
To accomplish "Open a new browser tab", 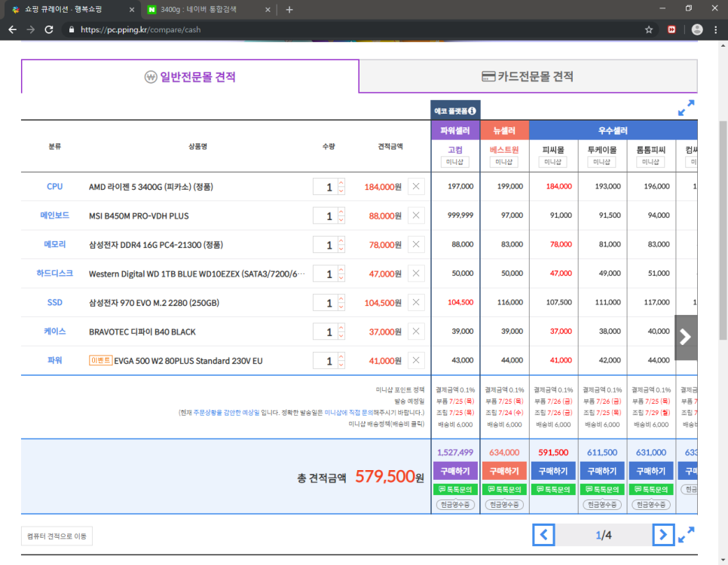I will pos(289,10).
